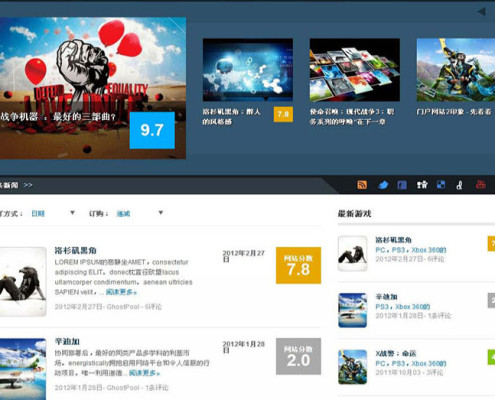The height and width of the screenshot is (400, 495).
Task: Open the world map slider thumbnail
Action: (248, 70)
